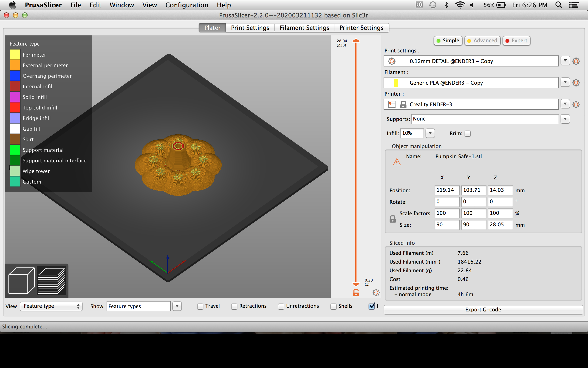
Task: Open the File menu
Action: click(76, 5)
